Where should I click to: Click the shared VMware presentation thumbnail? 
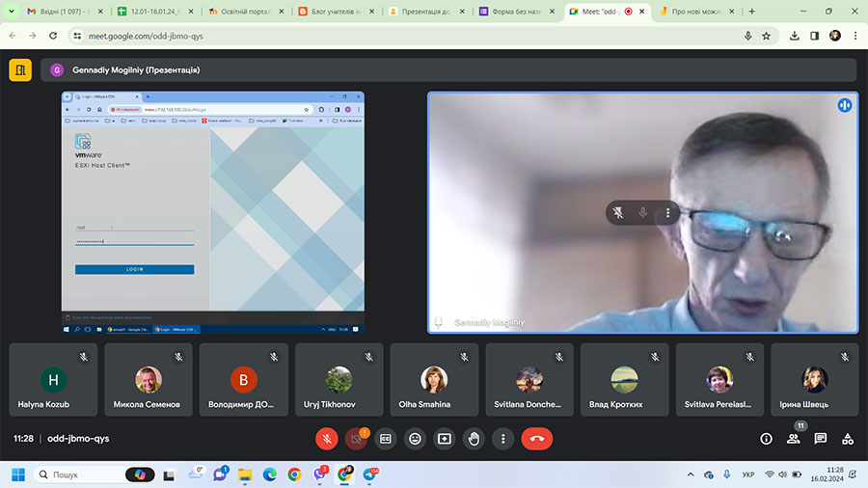(x=212, y=212)
